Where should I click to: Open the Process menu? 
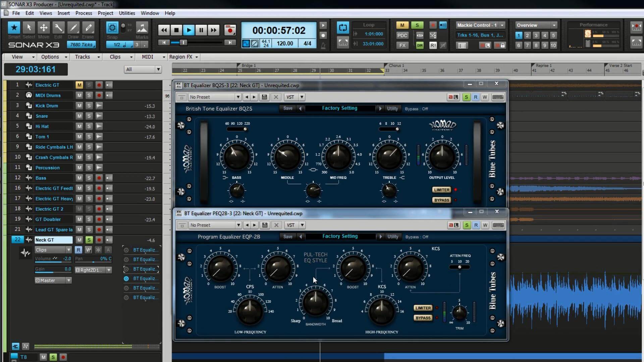tap(84, 13)
